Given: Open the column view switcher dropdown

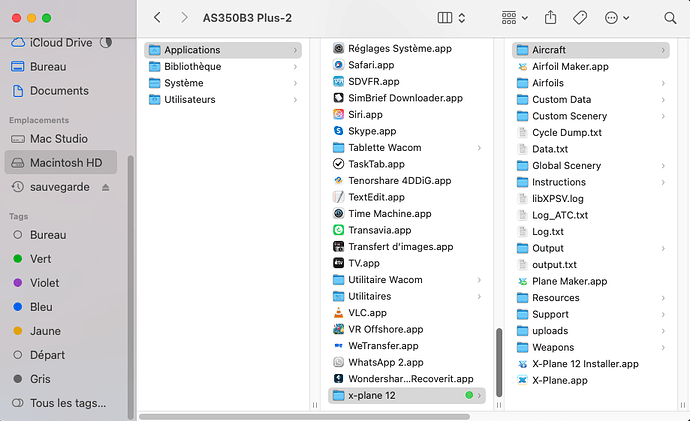Looking at the screenshot, I should tap(452, 18).
